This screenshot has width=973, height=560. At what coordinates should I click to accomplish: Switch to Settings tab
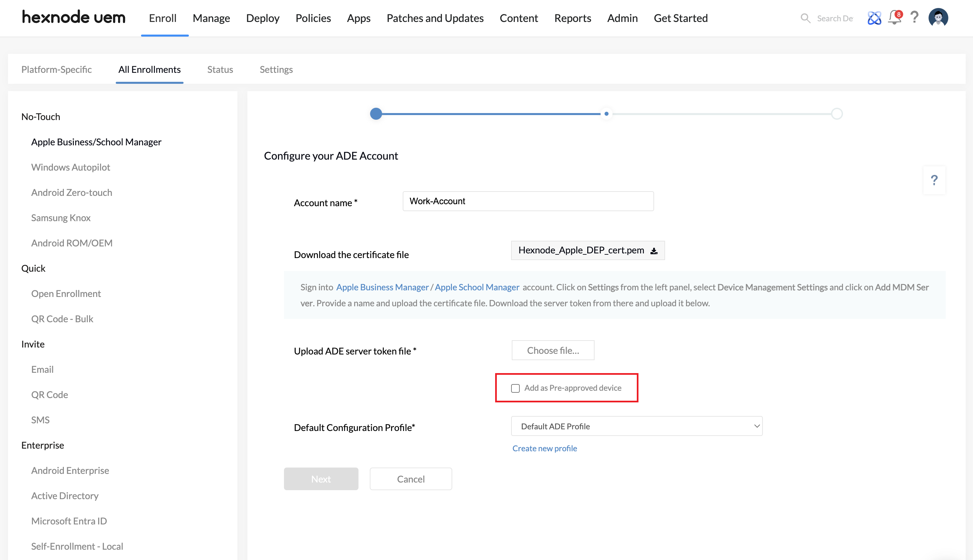(x=276, y=69)
